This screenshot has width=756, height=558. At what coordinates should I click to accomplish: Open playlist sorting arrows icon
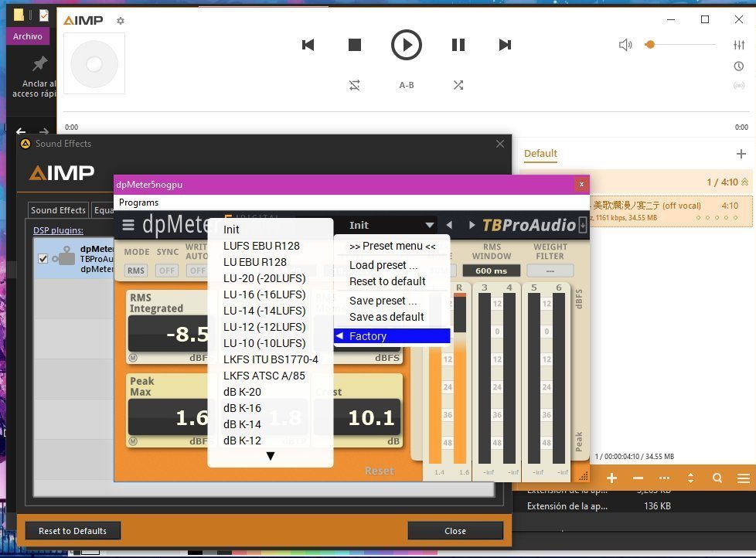[x=690, y=478]
